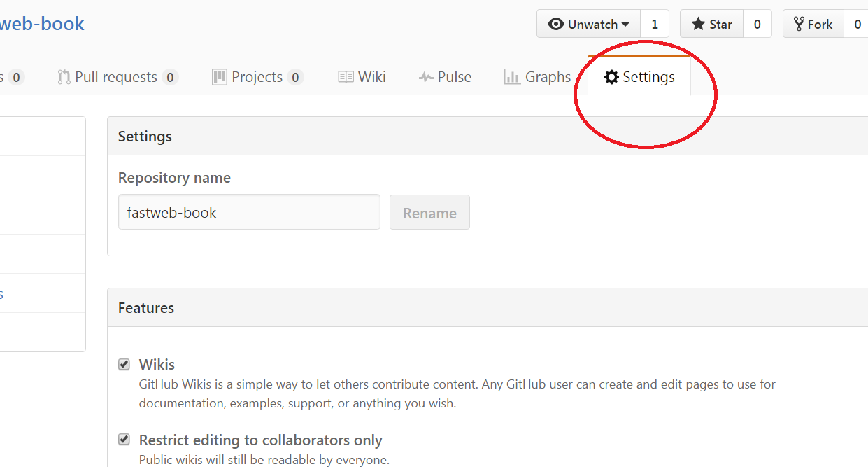Click the Projects count badge
868x467 pixels.
295,77
